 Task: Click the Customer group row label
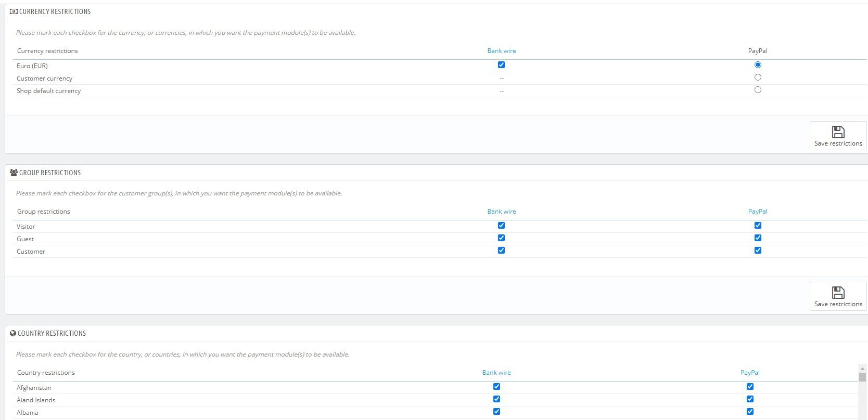tap(31, 252)
